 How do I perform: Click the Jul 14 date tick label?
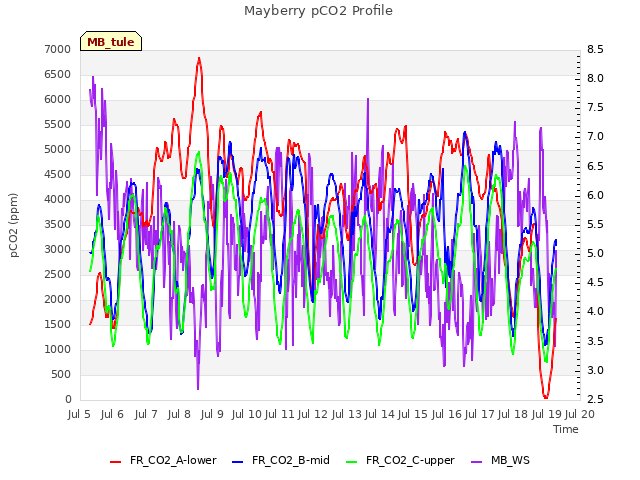tap(380, 414)
